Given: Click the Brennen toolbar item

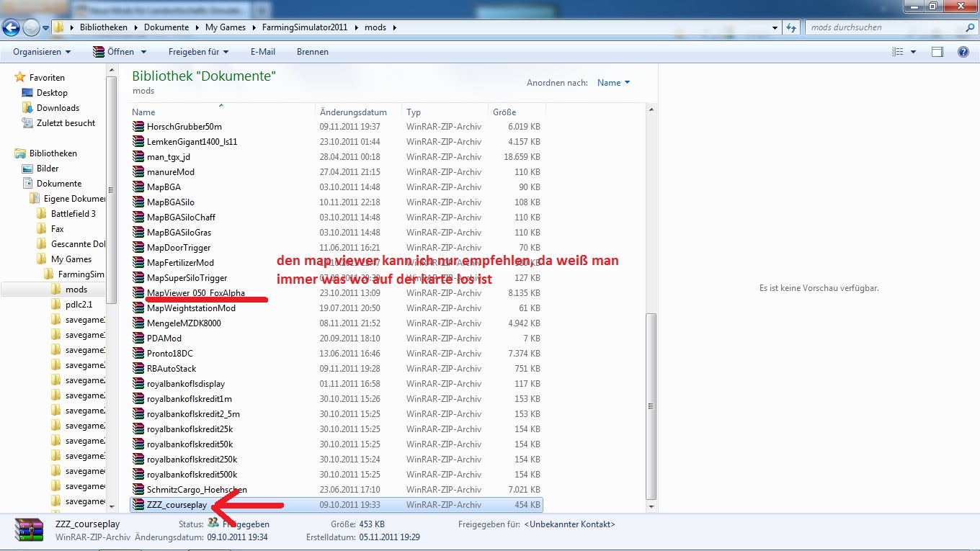Looking at the screenshot, I should [x=312, y=52].
